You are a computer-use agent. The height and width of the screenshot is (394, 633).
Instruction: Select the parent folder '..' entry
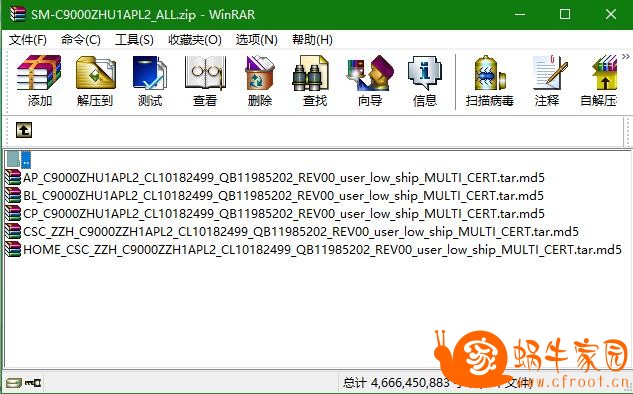(19, 159)
